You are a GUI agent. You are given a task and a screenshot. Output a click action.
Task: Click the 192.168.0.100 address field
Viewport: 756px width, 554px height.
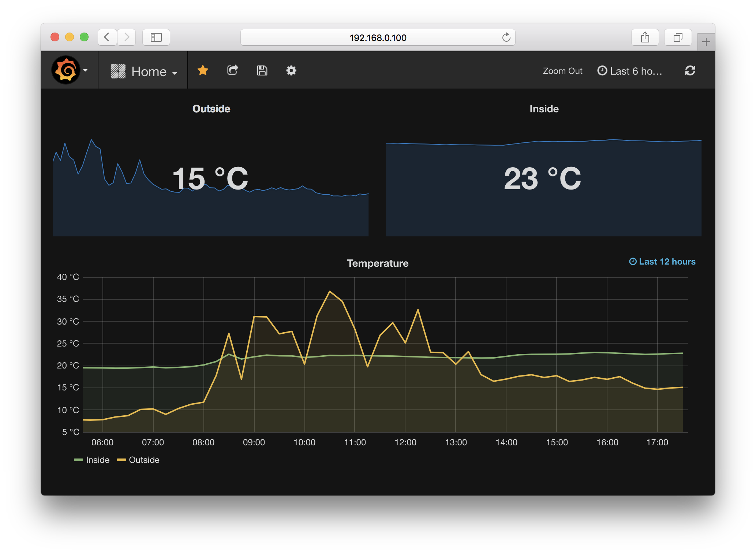[x=378, y=38]
